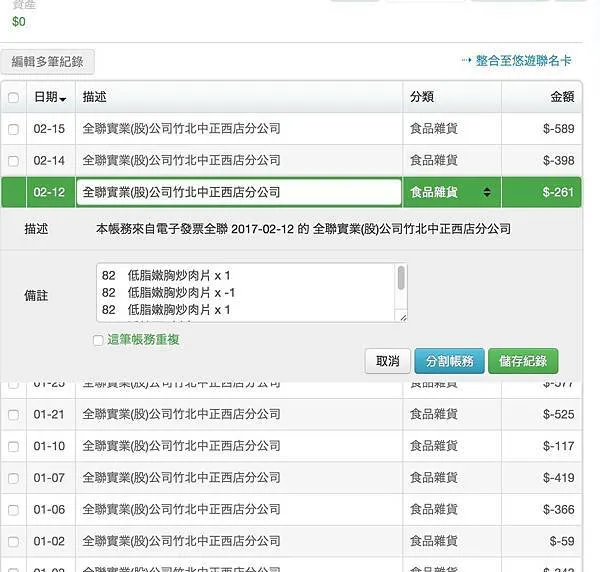
Task: Click the 儲存紀錄 button
Action: 523,361
